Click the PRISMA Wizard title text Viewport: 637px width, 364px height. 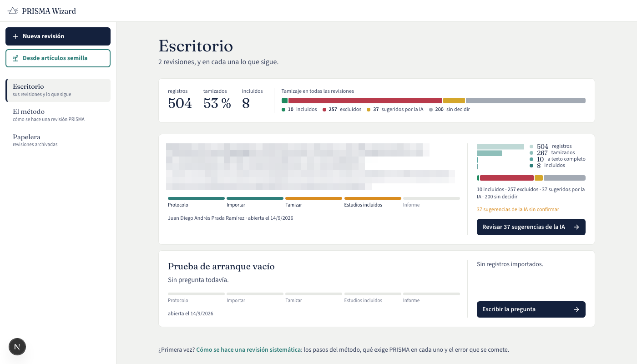pos(49,11)
